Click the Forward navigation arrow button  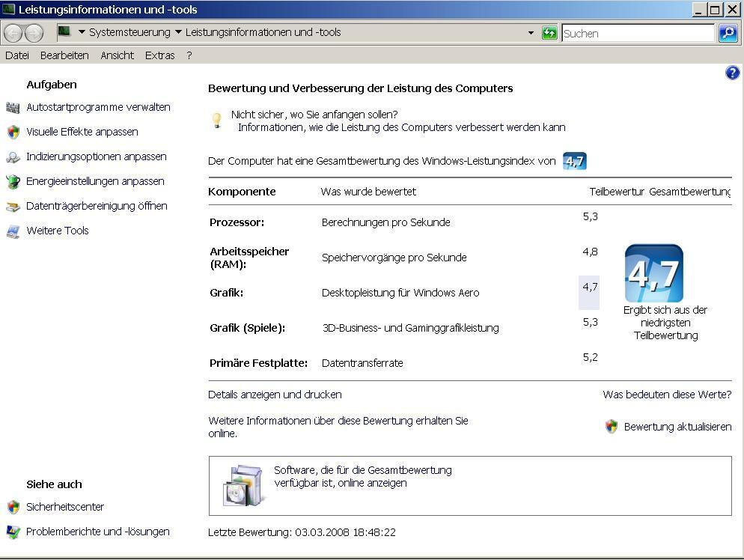point(34,33)
